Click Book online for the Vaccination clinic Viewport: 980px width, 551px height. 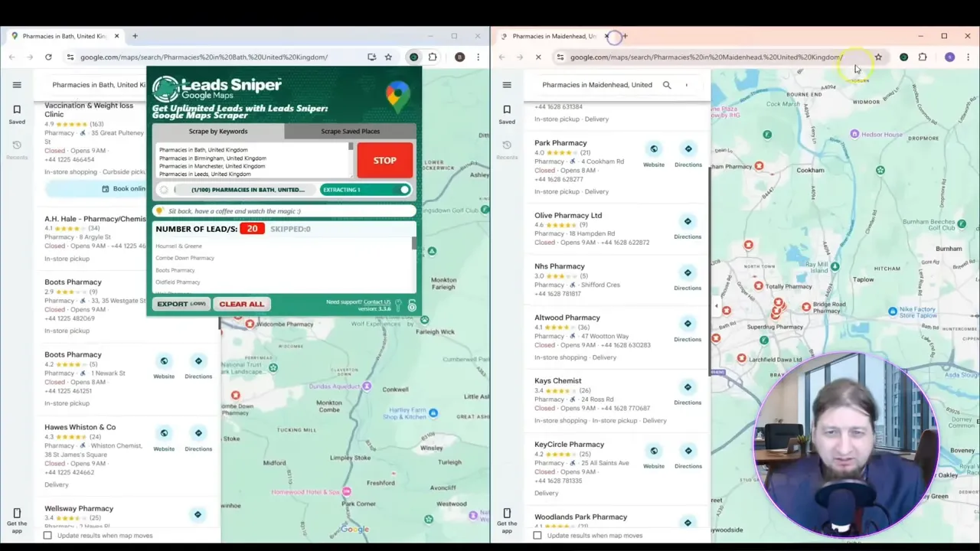pos(123,188)
